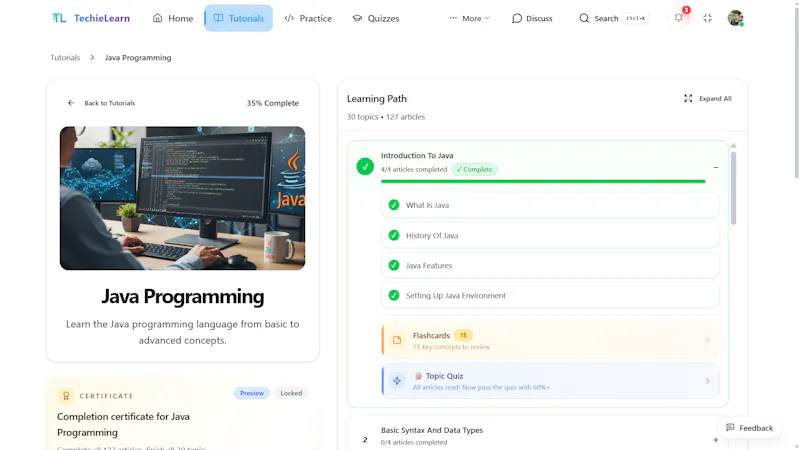Image resolution: width=800 pixels, height=450 pixels.
Task: Click the certificate ribbon icon
Action: point(66,396)
